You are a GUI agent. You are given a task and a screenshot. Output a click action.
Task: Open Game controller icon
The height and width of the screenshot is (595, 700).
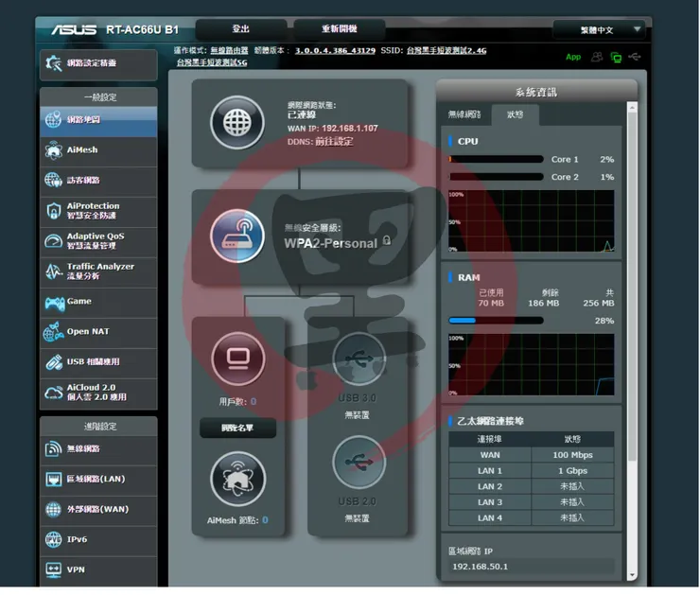[x=55, y=304]
